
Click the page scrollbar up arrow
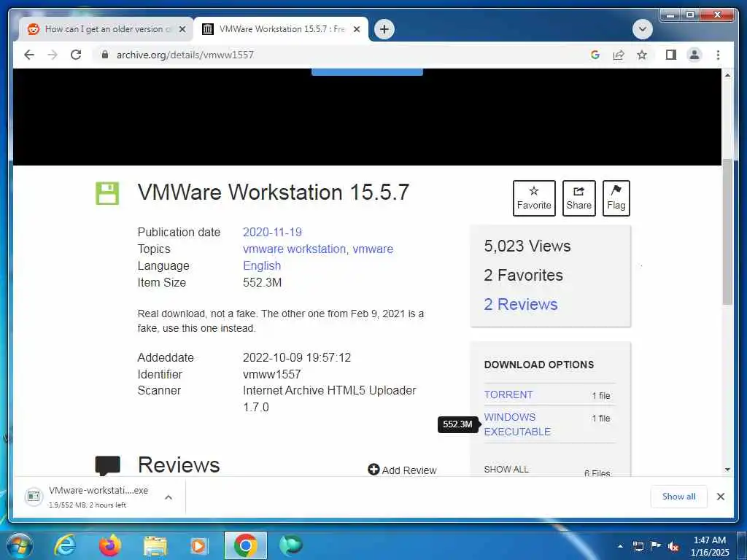pyautogui.click(x=727, y=75)
